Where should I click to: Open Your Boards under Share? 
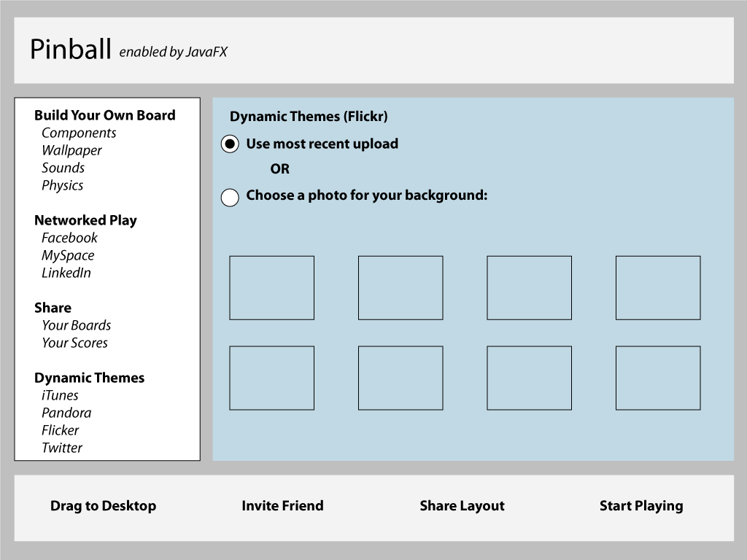point(76,325)
